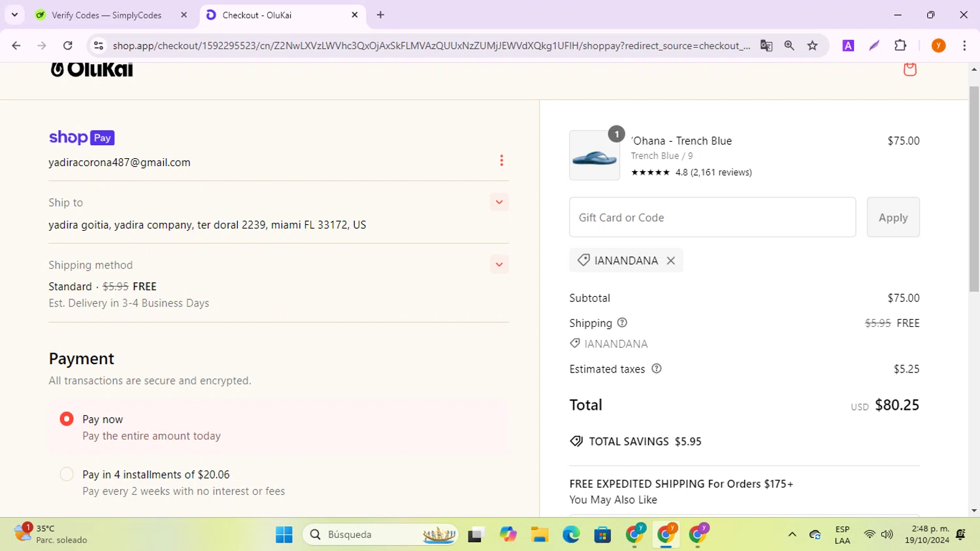Click the 'Ohana - Trench Blue product name
Viewport: 980px width, 551px height.
click(x=681, y=141)
